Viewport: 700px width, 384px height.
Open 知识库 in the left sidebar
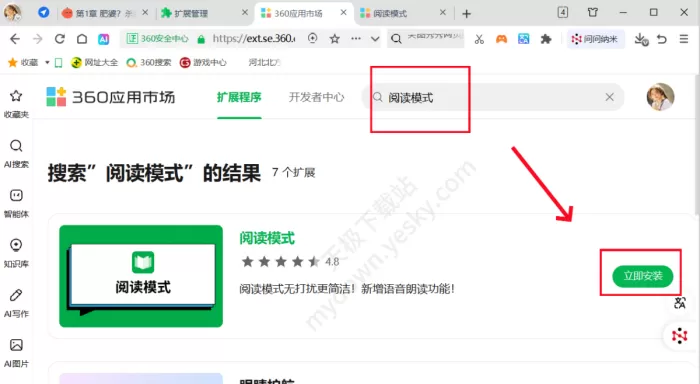(16, 253)
